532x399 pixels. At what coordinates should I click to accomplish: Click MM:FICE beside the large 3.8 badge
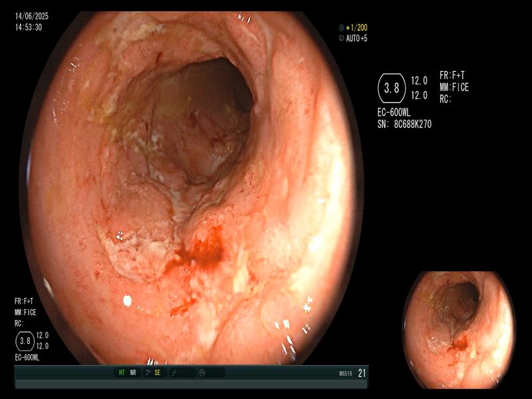[x=454, y=88]
